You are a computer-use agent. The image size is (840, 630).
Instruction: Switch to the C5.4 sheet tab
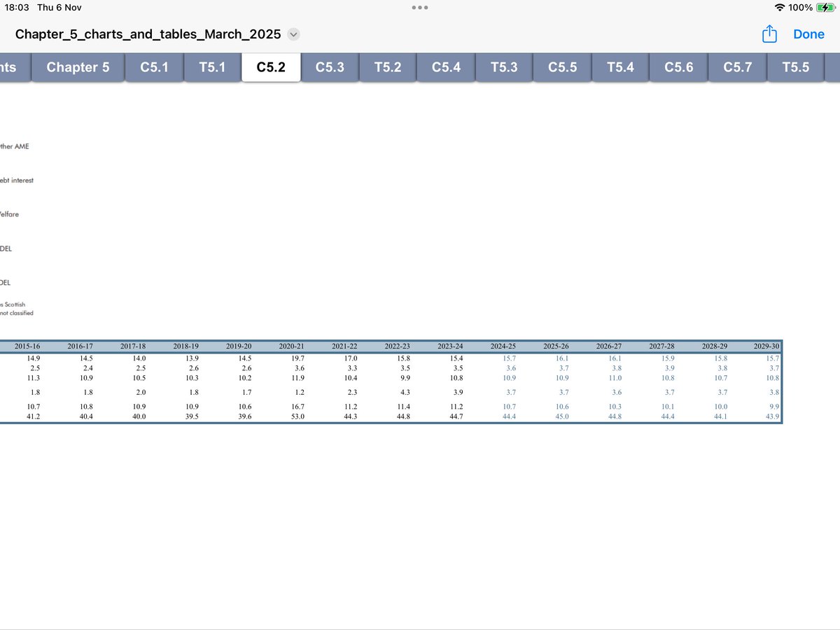pyautogui.click(x=446, y=67)
